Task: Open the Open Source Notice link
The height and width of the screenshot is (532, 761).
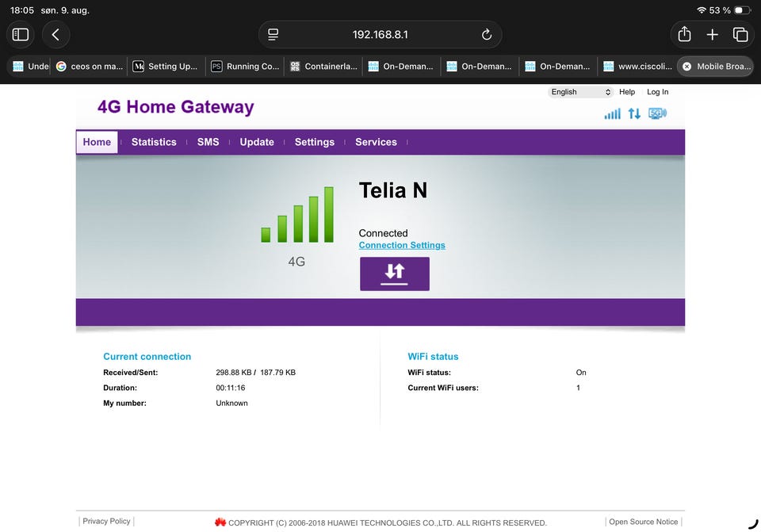Action: (x=644, y=522)
